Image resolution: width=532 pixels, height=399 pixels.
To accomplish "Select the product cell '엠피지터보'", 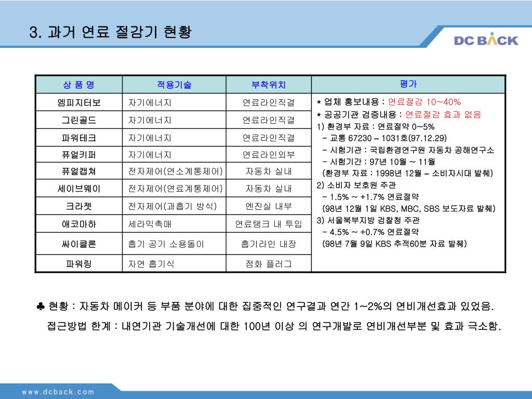I will tap(79, 102).
